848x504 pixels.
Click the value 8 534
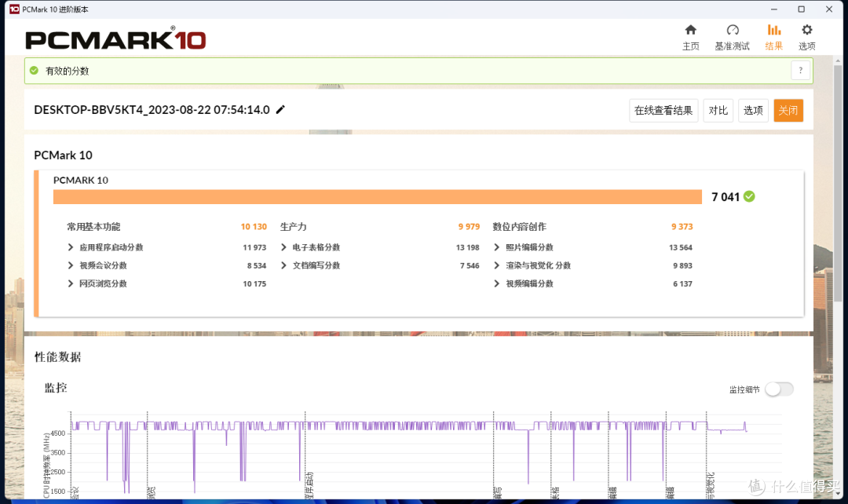256,265
